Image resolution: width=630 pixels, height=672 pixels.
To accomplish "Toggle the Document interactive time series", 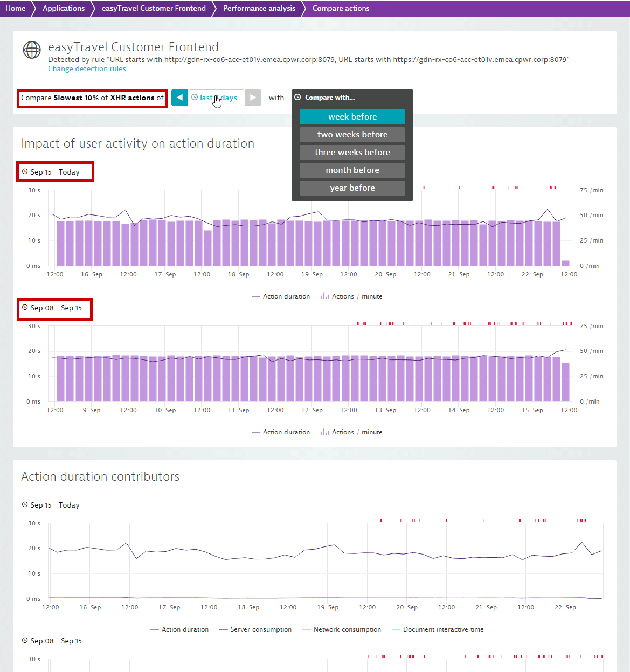I will 438,629.
